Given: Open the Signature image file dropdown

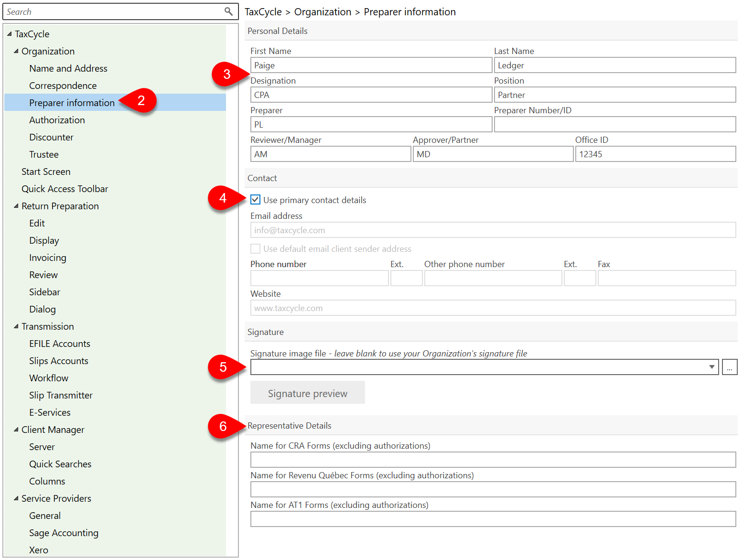Looking at the screenshot, I should pos(711,367).
